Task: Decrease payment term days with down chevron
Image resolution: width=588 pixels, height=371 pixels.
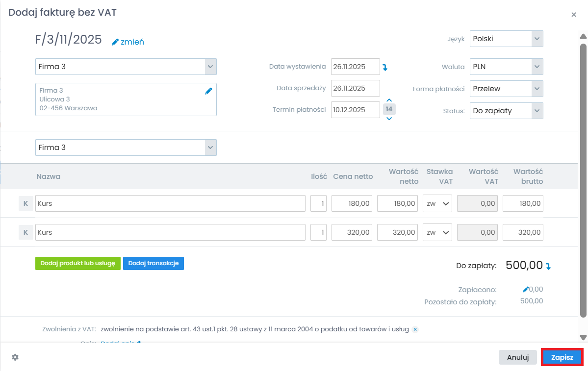Action: pos(389,118)
